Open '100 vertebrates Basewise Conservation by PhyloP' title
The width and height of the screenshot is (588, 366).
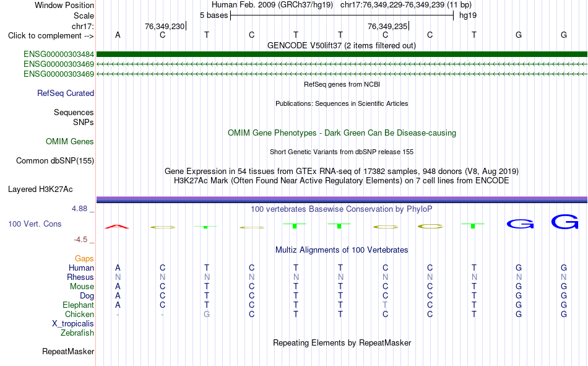pos(342,209)
